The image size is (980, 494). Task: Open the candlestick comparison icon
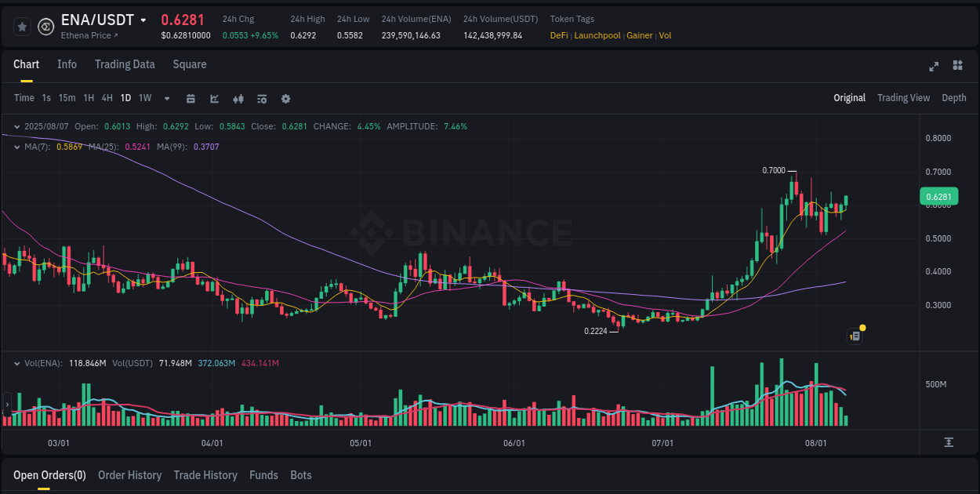pos(238,98)
